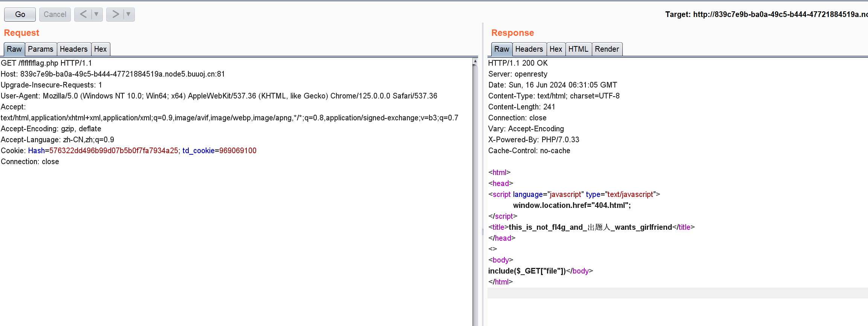Viewport: 868px width, 326px height.
Task: Open the Request Headers tab
Action: pos(73,49)
